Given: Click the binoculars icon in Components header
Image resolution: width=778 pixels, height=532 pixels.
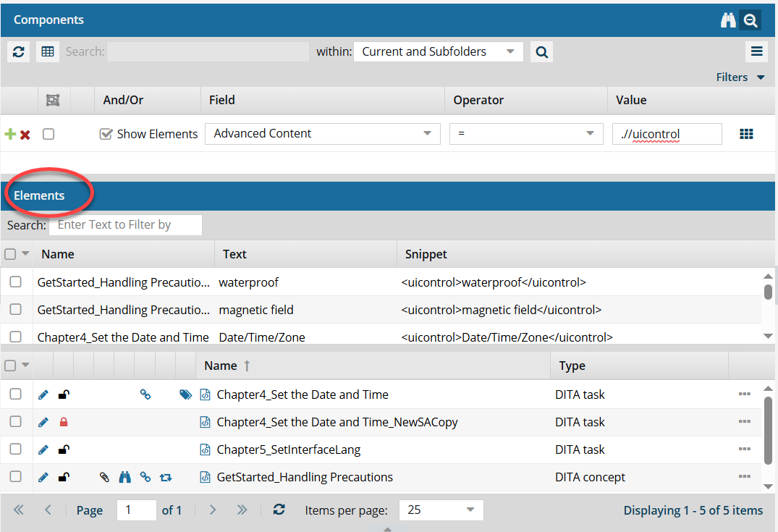Looking at the screenshot, I should tap(728, 20).
